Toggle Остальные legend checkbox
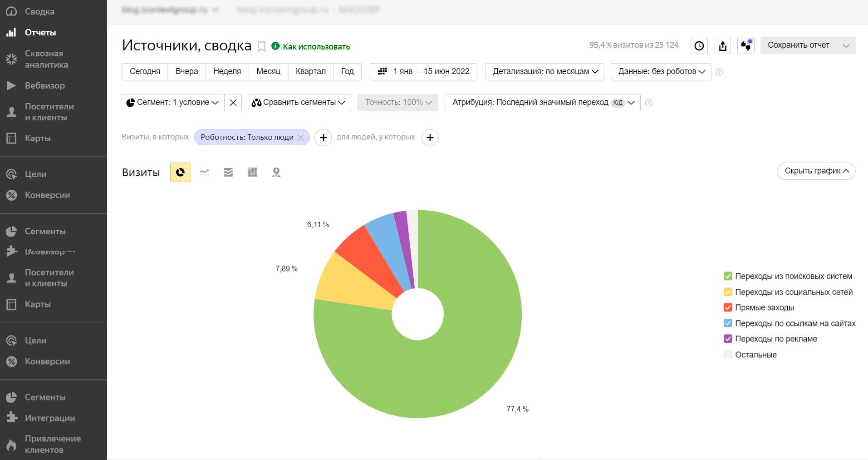868x460 pixels. click(x=728, y=355)
